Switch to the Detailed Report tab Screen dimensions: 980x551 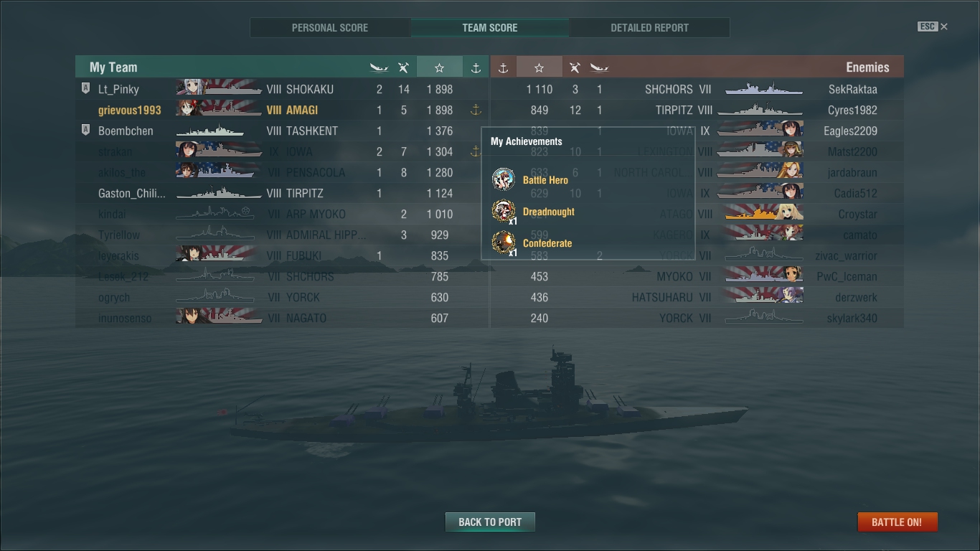650,28
